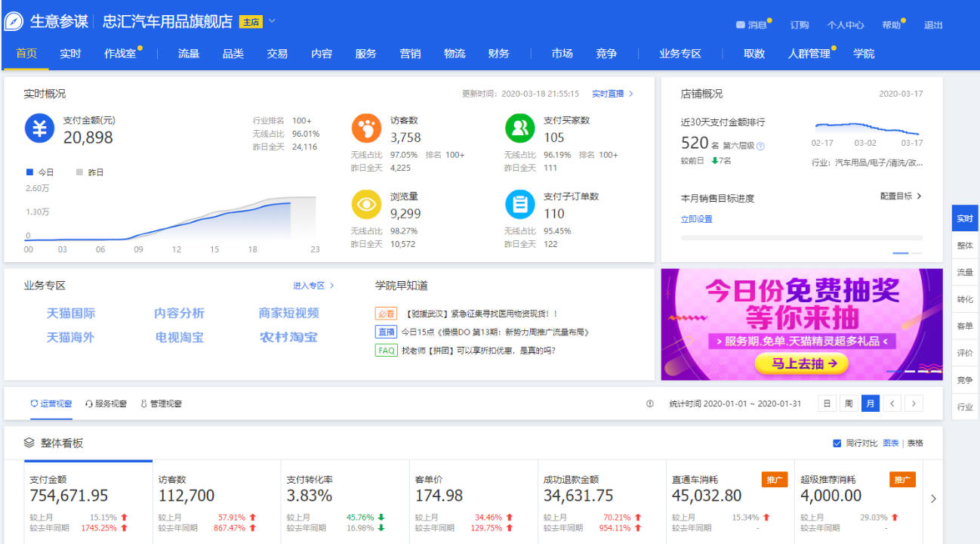Image resolution: width=980 pixels, height=544 pixels.
Task: Click the yellow 浏览量 eye icon
Action: point(366,204)
